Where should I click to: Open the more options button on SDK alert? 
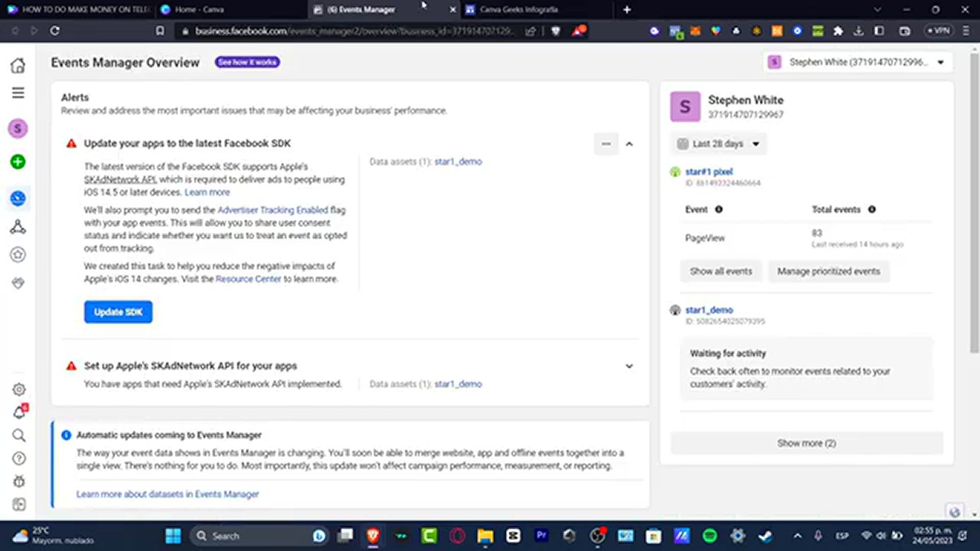tap(606, 144)
